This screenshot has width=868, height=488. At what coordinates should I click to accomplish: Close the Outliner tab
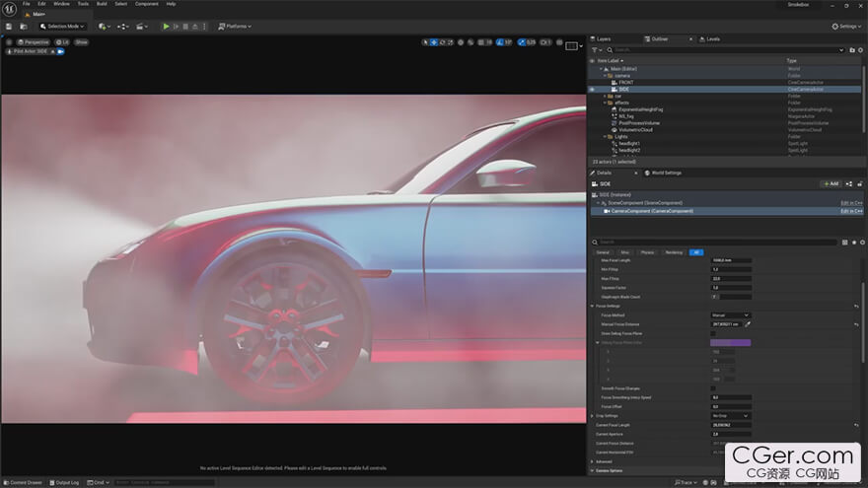click(x=690, y=39)
